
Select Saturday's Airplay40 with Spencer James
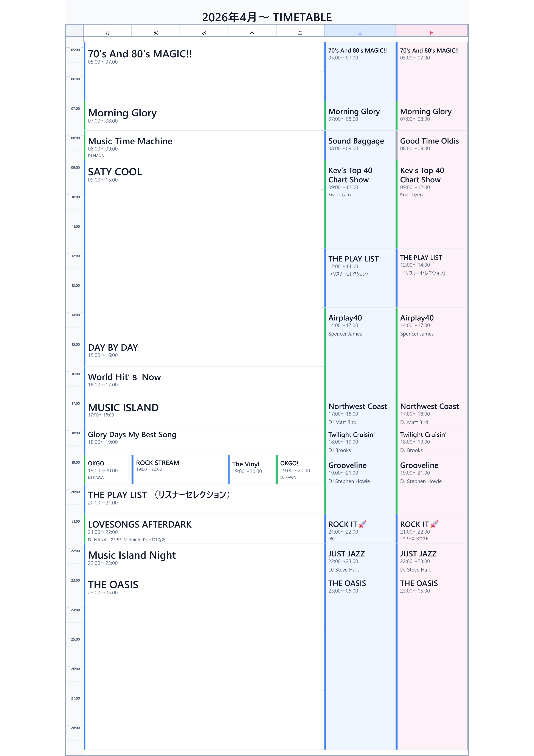(360, 351)
